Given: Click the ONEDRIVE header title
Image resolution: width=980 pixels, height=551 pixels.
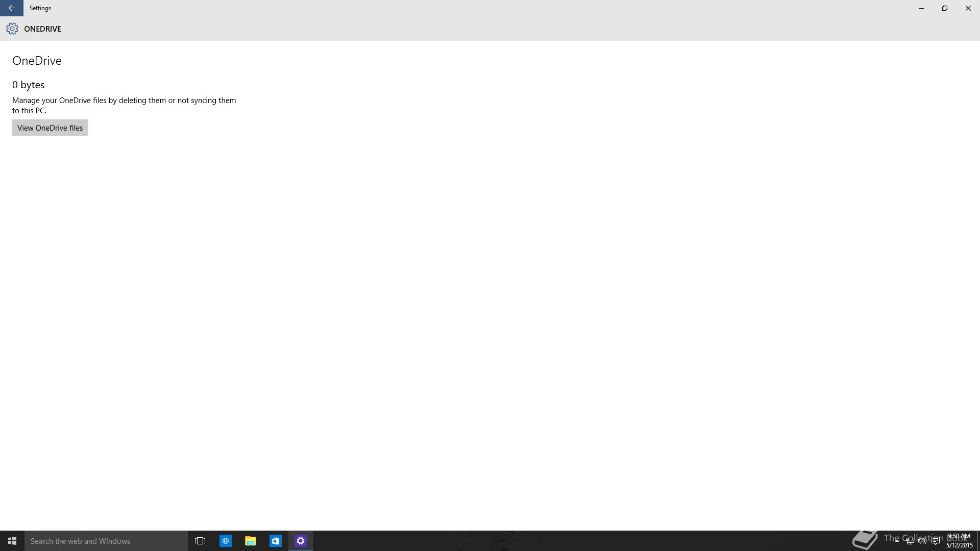Looking at the screenshot, I should (43, 29).
